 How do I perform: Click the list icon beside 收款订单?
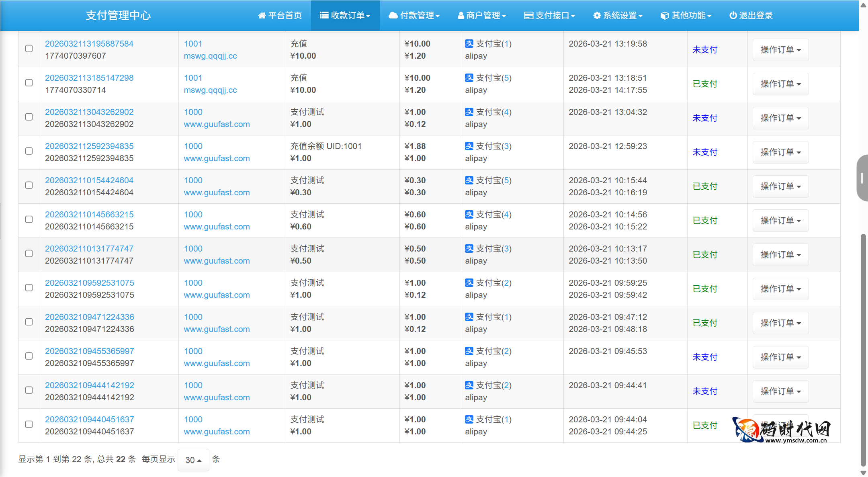pos(324,16)
